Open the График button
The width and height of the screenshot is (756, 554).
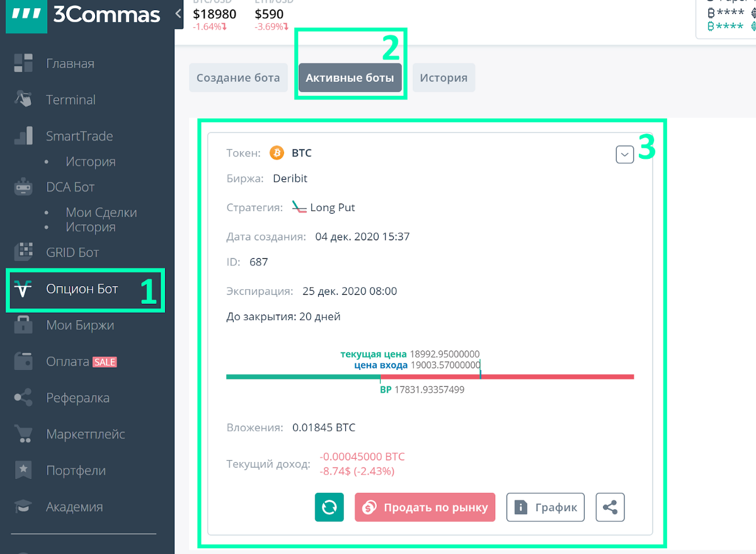pyautogui.click(x=546, y=507)
